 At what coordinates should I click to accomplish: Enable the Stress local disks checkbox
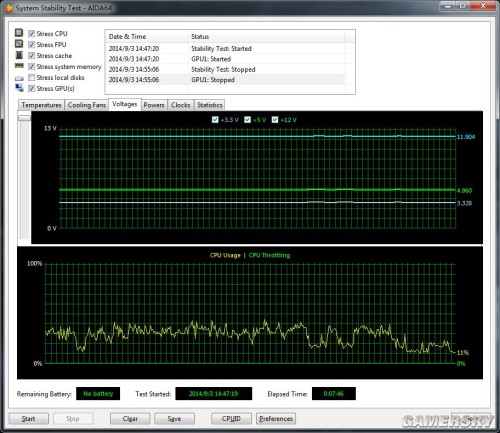pyautogui.click(x=31, y=77)
